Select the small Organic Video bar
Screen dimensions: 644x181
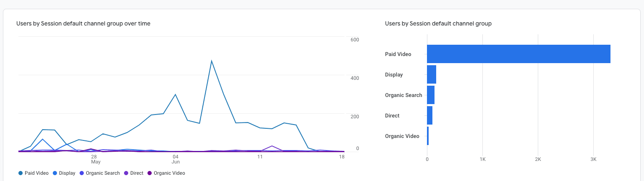click(428, 136)
